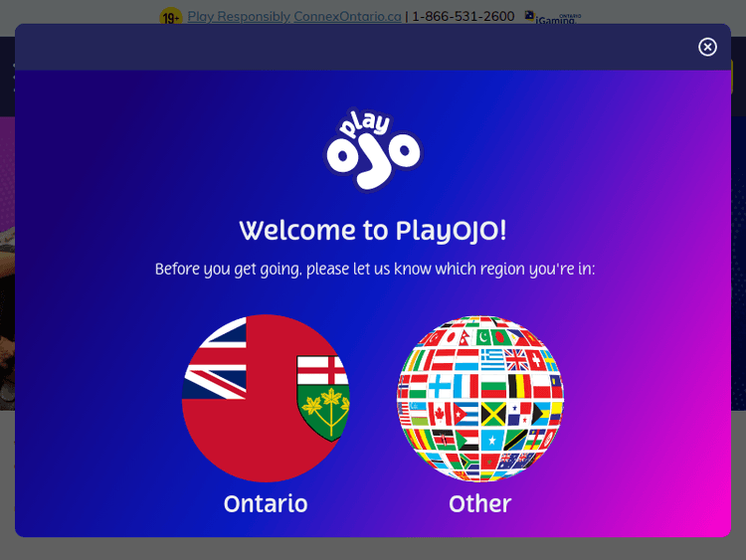Viewport: 746px width, 560px height.
Task: Click the region prompt sentence
Action: tap(375, 270)
